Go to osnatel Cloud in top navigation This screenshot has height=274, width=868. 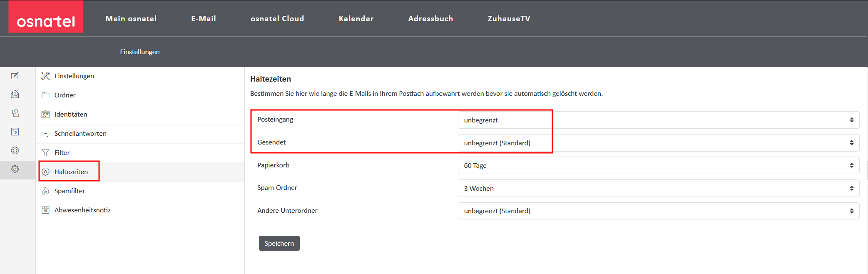click(277, 19)
